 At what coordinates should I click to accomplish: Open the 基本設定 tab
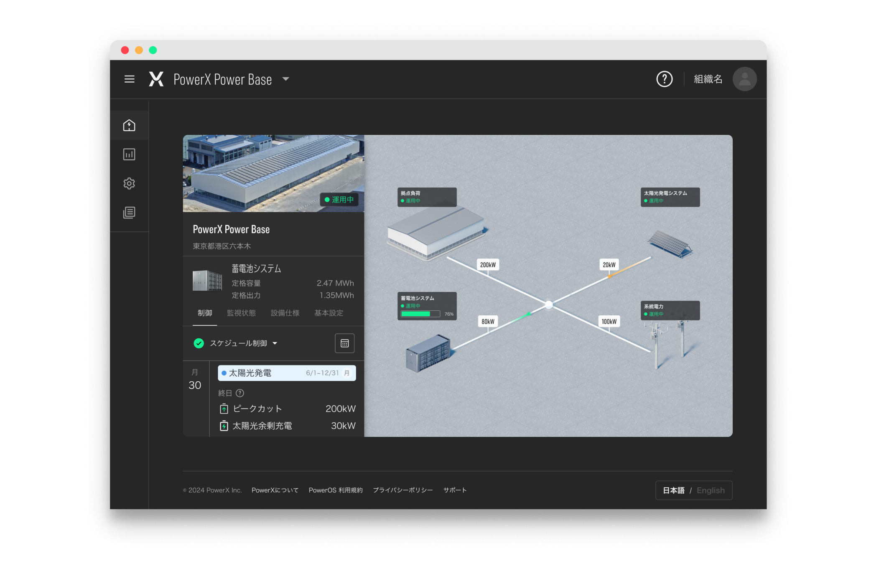tap(328, 313)
